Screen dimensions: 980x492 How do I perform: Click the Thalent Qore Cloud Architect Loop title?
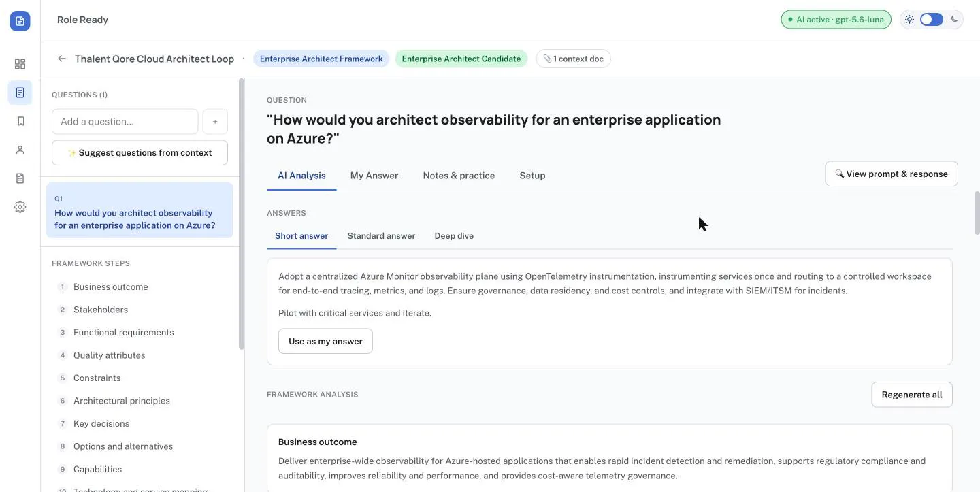tap(154, 59)
